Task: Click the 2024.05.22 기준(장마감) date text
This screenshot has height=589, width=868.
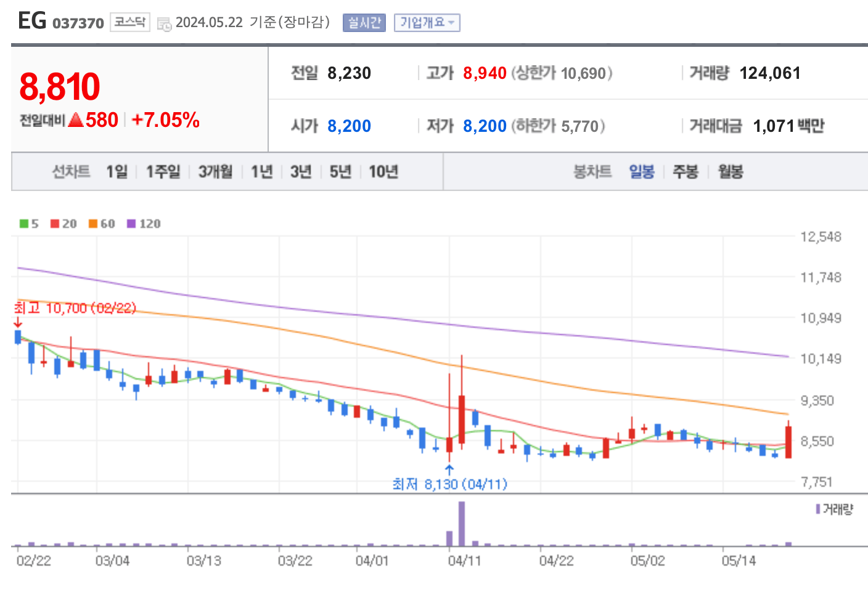Action: (253, 23)
